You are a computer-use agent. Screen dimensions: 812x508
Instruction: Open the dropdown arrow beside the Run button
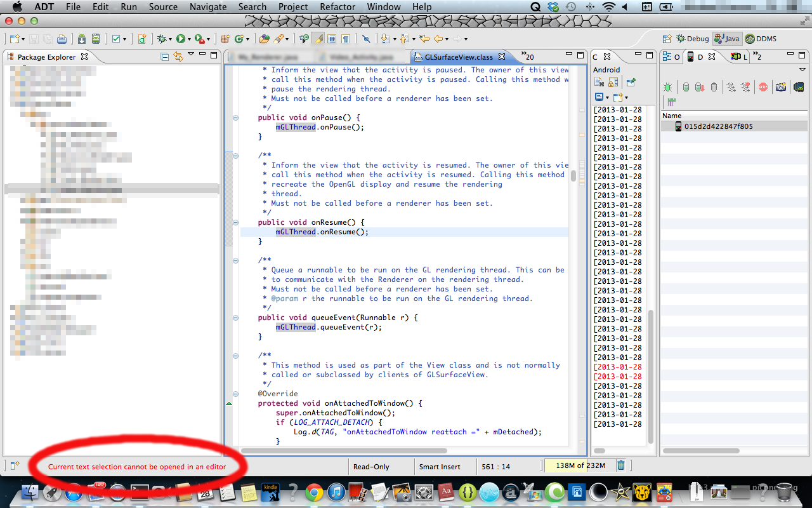pyautogui.click(x=189, y=39)
